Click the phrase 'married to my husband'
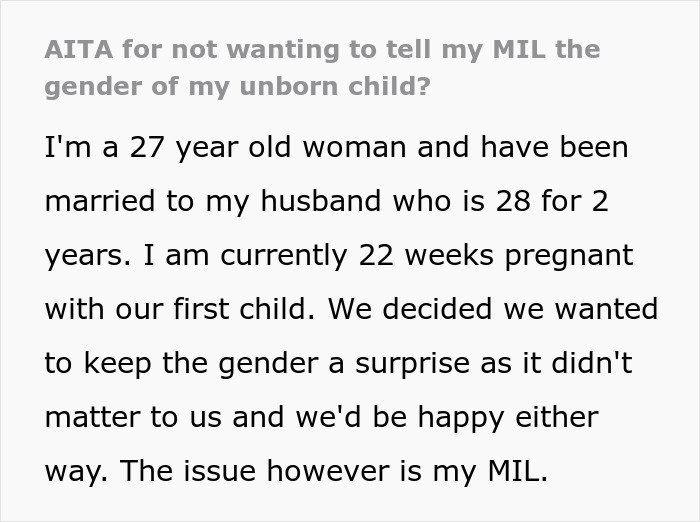Image resolution: width=700 pixels, height=522 pixels. (x=205, y=202)
